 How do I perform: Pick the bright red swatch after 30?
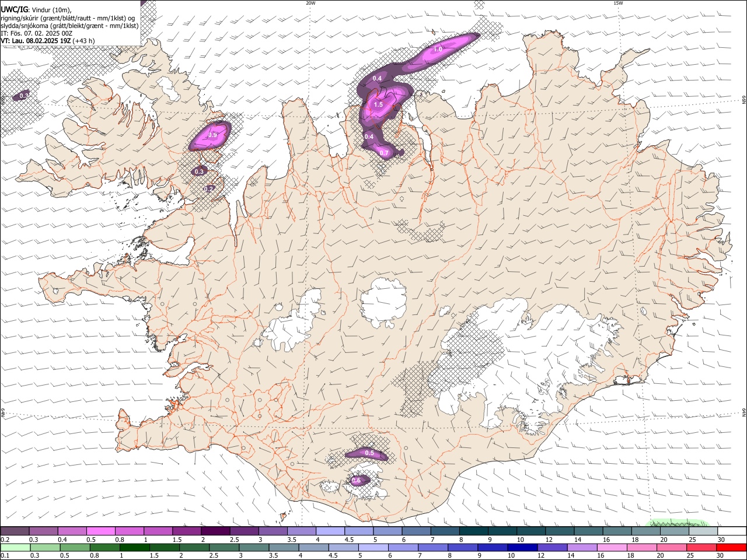pyautogui.click(x=732, y=547)
